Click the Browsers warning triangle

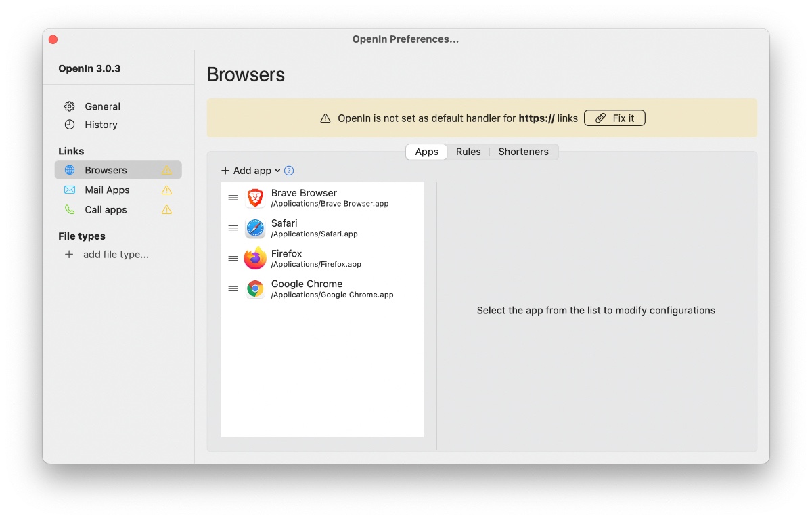tap(166, 170)
